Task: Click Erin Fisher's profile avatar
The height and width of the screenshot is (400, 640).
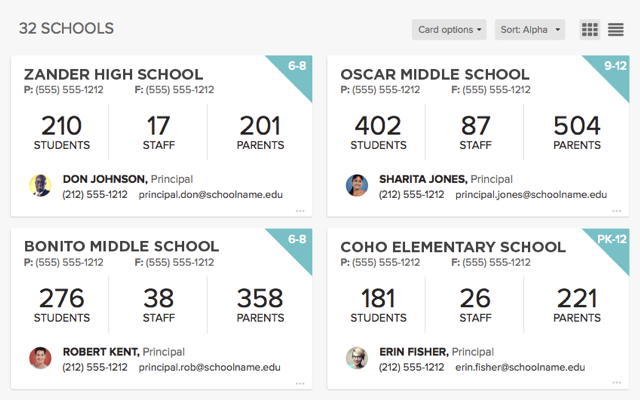Action: point(357,358)
